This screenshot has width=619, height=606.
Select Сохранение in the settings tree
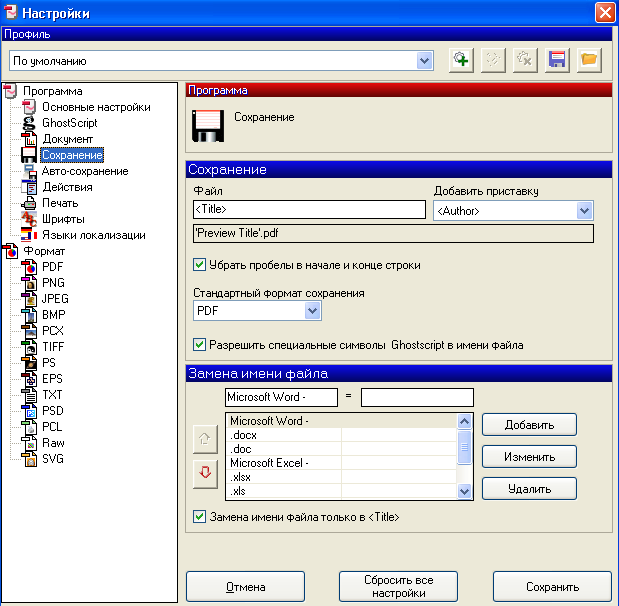click(72, 155)
